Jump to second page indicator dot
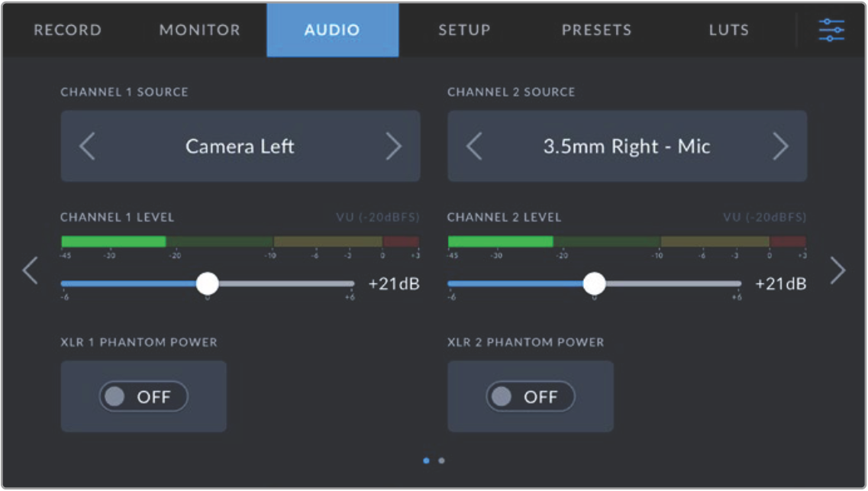 pos(441,460)
